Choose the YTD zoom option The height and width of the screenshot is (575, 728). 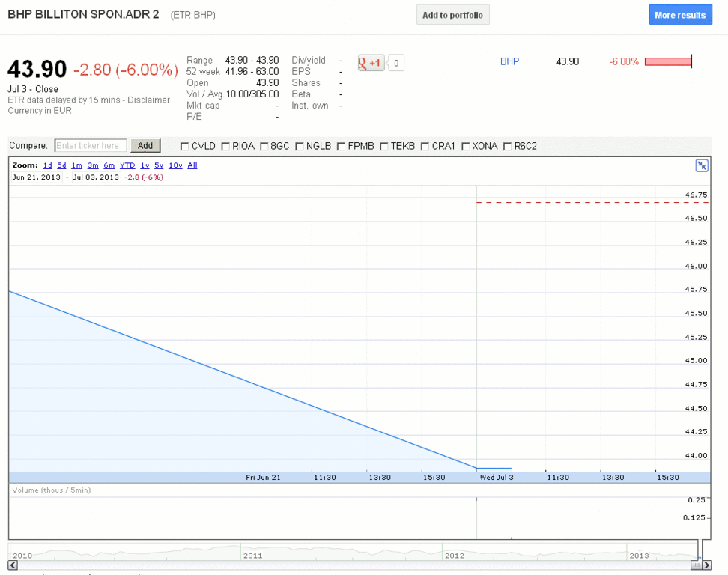127,165
